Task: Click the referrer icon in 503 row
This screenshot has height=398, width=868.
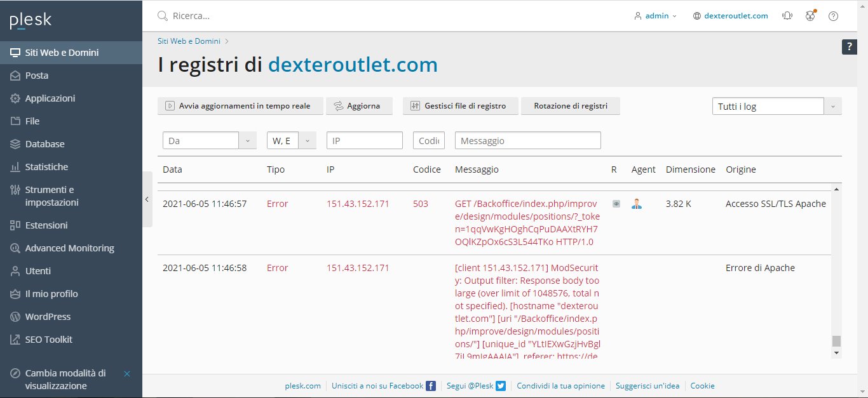Action: (x=616, y=204)
